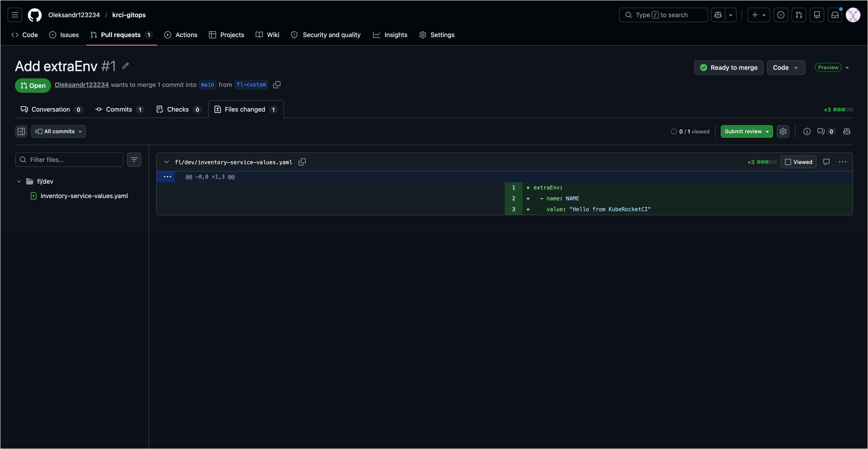Open the create new plus menu

(758, 15)
